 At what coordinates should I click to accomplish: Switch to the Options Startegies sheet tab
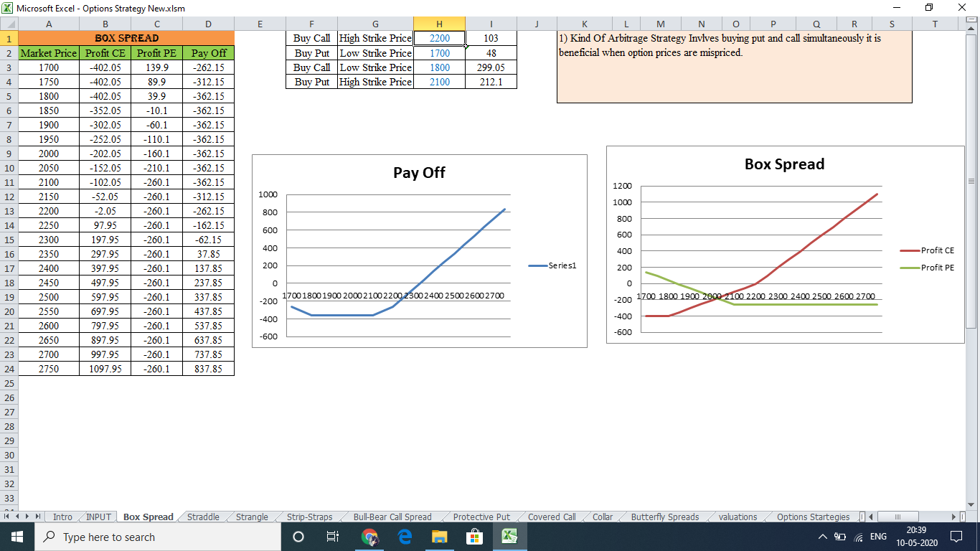[x=813, y=517]
